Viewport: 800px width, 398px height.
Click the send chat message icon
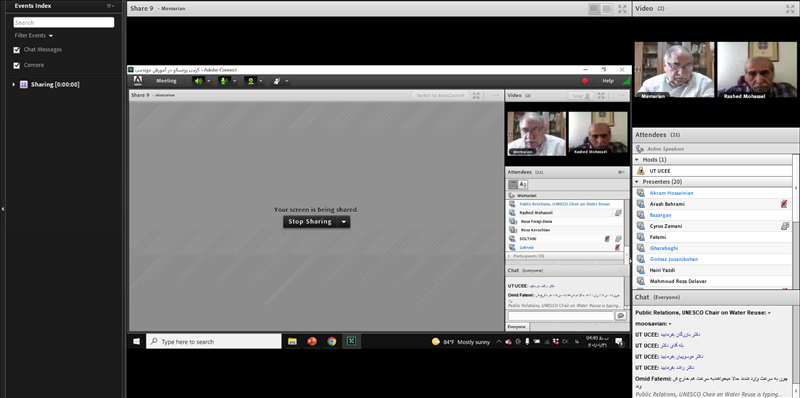(x=620, y=316)
